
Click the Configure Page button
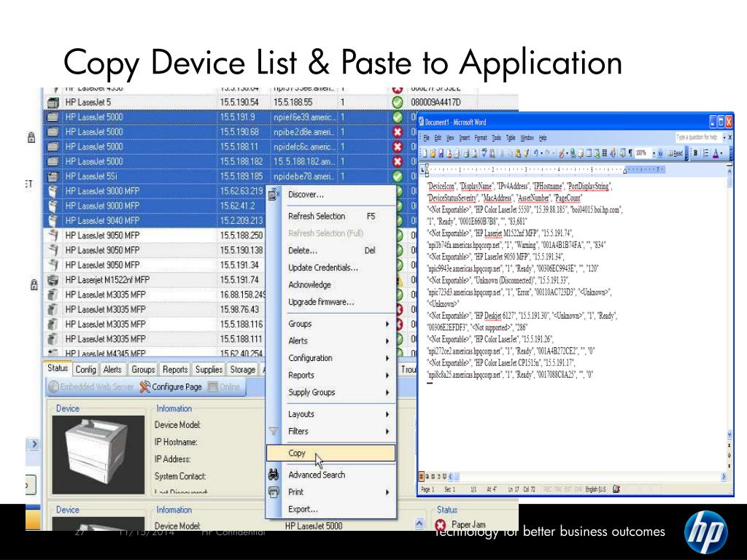pyautogui.click(x=171, y=386)
